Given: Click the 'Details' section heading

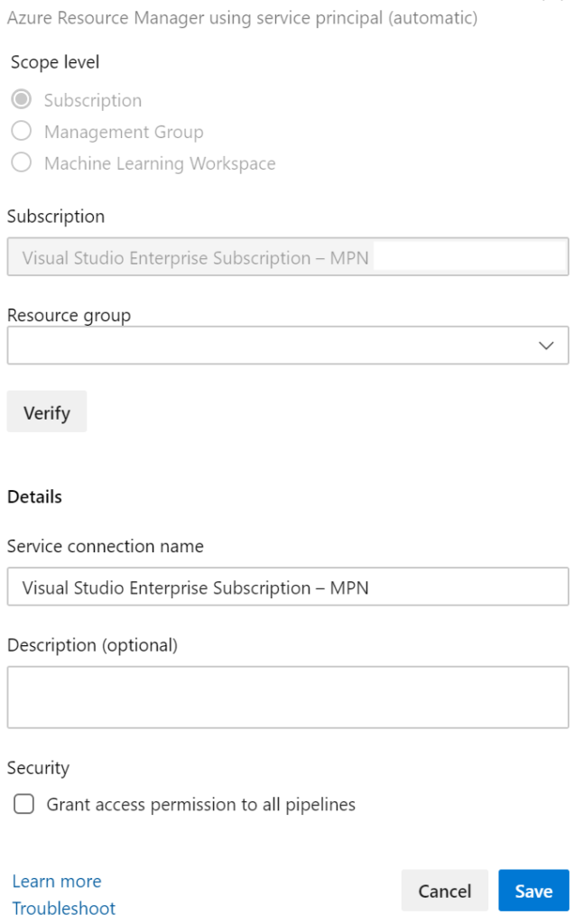Looking at the screenshot, I should (x=35, y=496).
